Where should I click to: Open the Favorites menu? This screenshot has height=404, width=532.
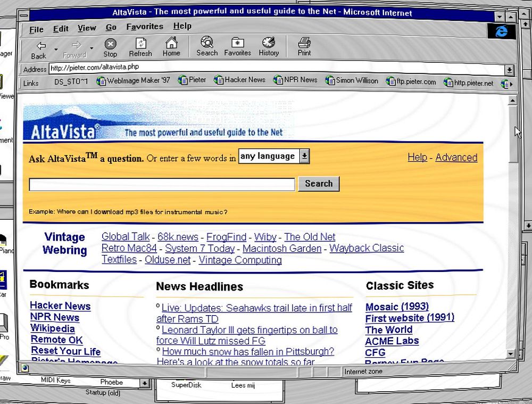(x=145, y=27)
